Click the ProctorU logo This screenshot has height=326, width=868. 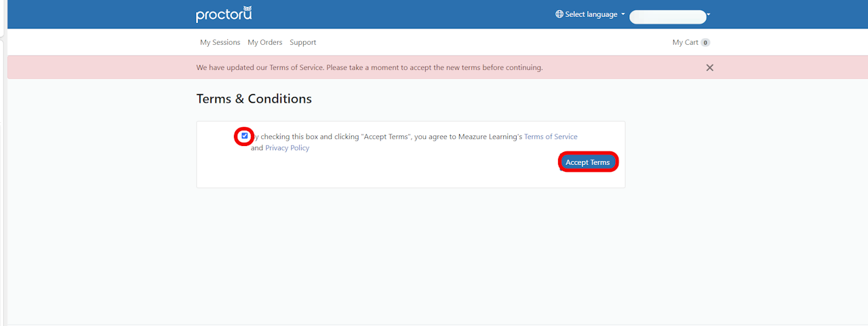coord(223,14)
